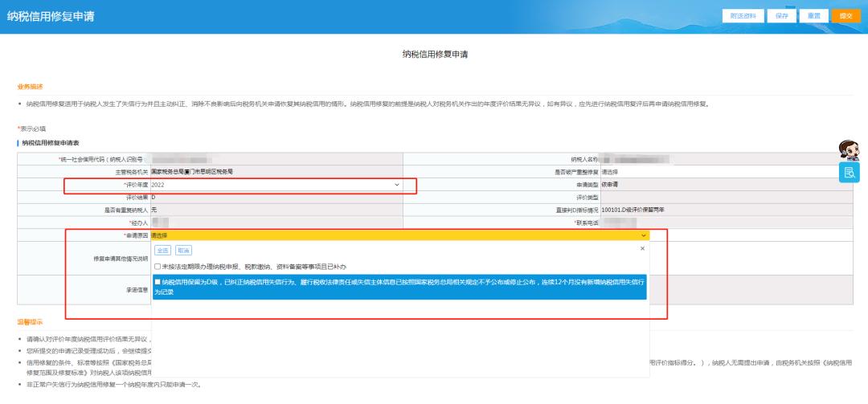The height and width of the screenshot is (404, 868).
Task: Click the 直接判D指标情况 field value
Action: pyautogui.click(x=727, y=210)
